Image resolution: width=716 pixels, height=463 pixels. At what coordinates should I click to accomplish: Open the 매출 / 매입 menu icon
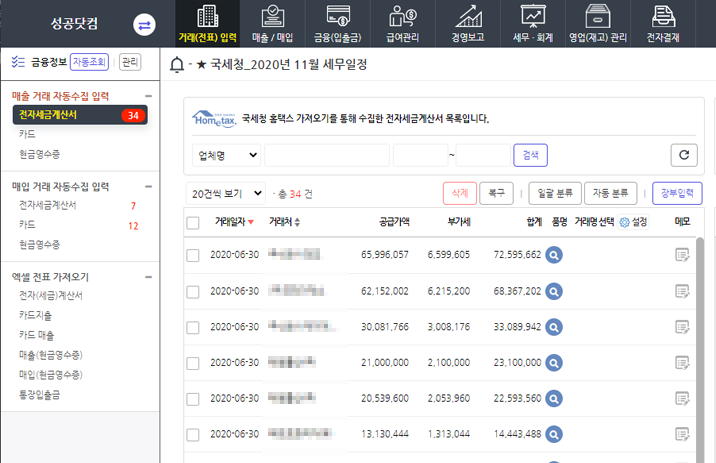point(273,16)
